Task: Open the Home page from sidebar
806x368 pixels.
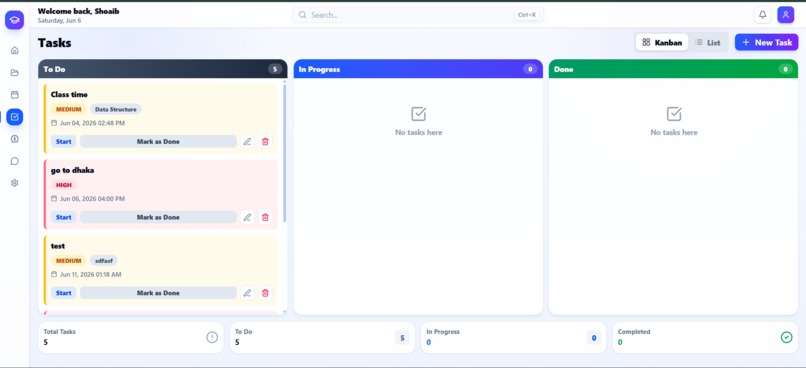Action: (x=14, y=50)
